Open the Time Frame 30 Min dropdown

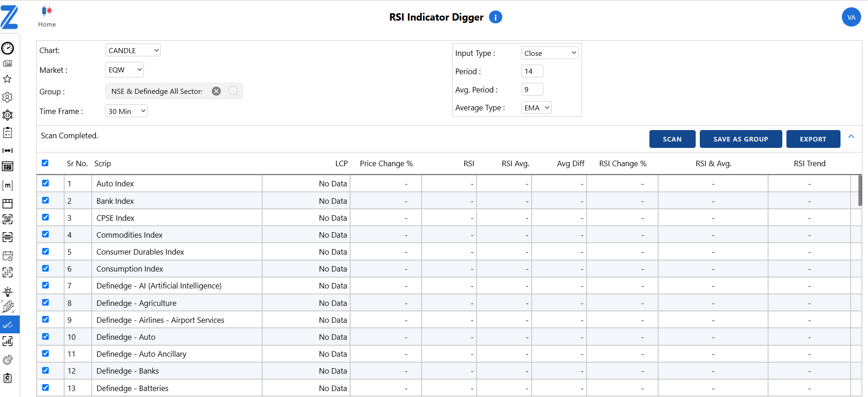tap(126, 111)
